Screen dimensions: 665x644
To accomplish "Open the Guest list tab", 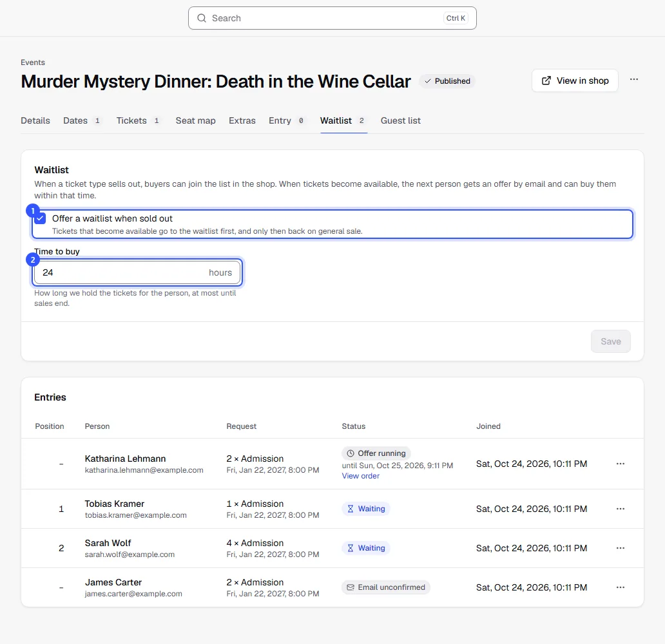I will [400, 121].
